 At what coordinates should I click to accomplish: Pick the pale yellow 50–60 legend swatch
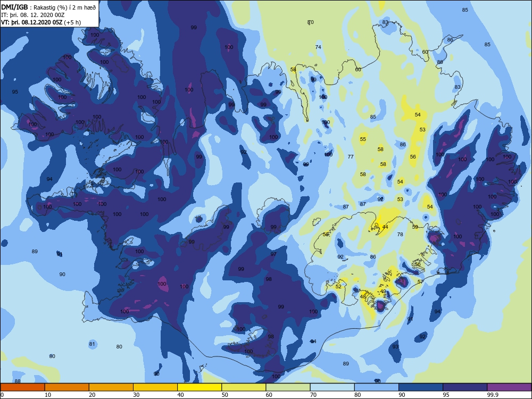tap(244, 387)
